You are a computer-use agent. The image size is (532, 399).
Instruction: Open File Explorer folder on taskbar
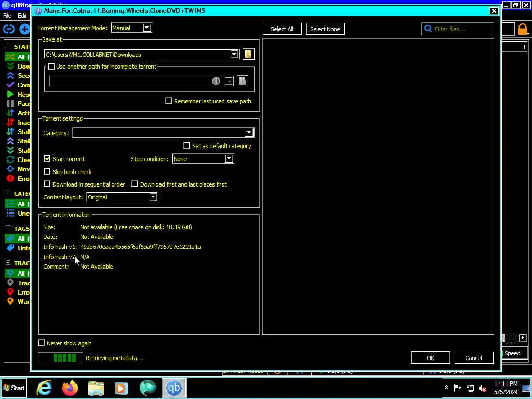click(x=96, y=388)
